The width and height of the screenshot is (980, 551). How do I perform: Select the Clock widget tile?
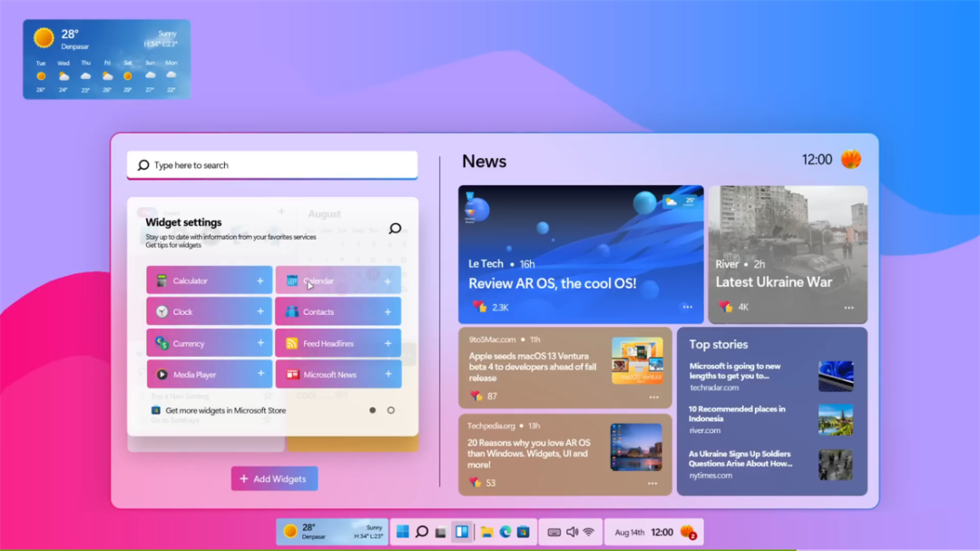pyautogui.click(x=210, y=311)
